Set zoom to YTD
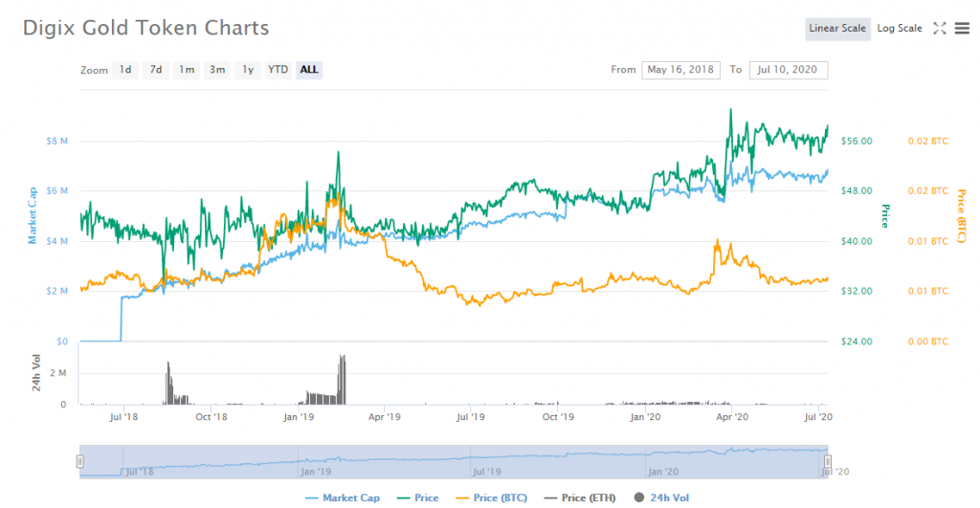Viewport: 980px width, 508px height. 278,69
